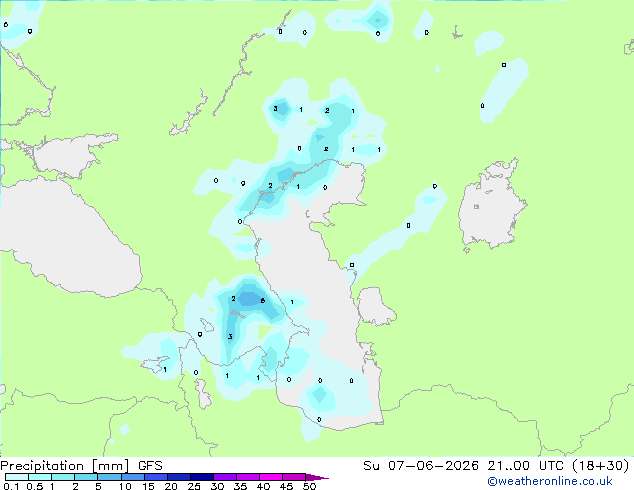Click the '(18+30)' forecast offset text
The height and width of the screenshot is (490, 634).
click(601, 465)
